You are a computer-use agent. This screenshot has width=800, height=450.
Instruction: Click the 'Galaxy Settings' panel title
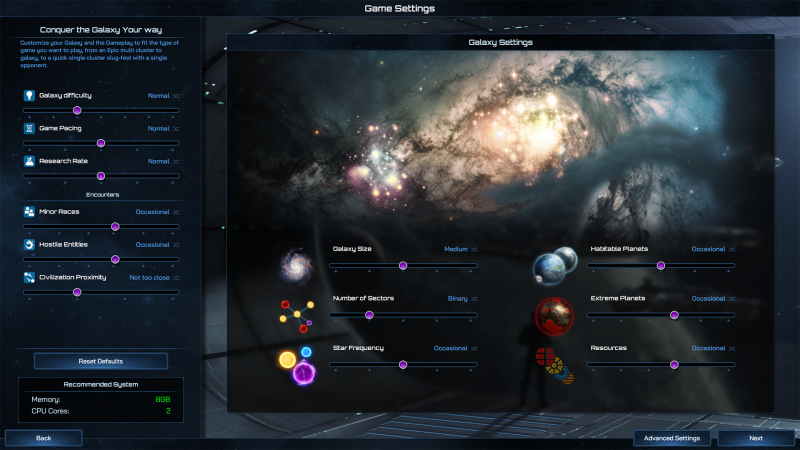pos(501,42)
